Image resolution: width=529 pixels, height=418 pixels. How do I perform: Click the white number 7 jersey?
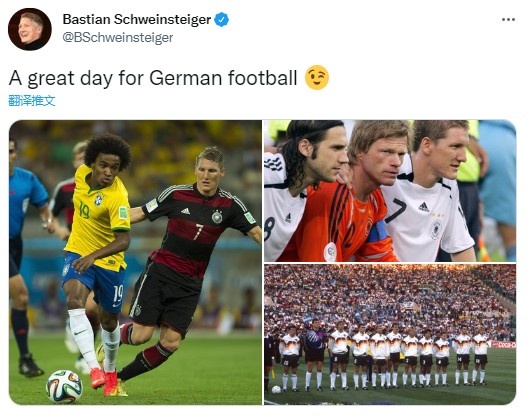(x=428, y=218)
